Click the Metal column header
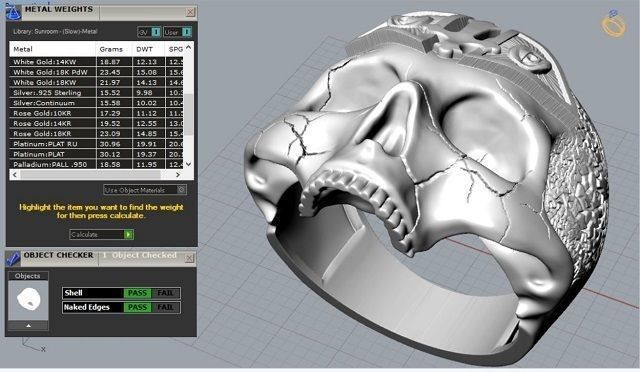Viewport: 640px width, 372px height. pos(53,49)
